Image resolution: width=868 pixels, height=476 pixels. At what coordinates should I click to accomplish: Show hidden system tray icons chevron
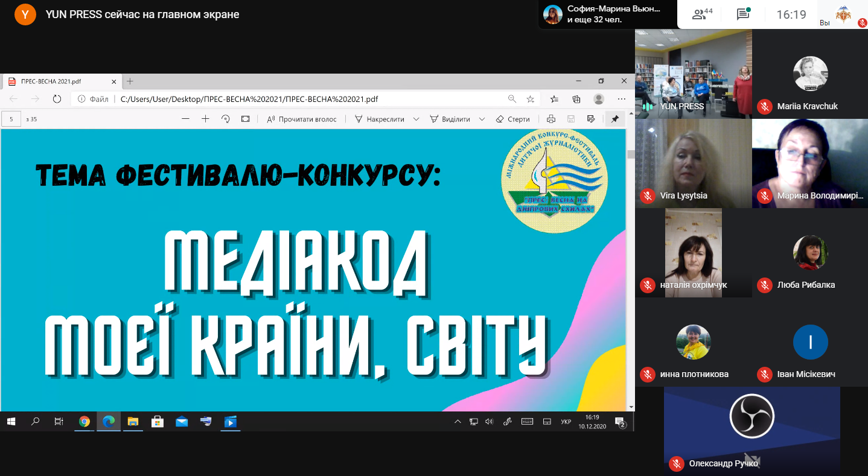click(x=458, y=421)
